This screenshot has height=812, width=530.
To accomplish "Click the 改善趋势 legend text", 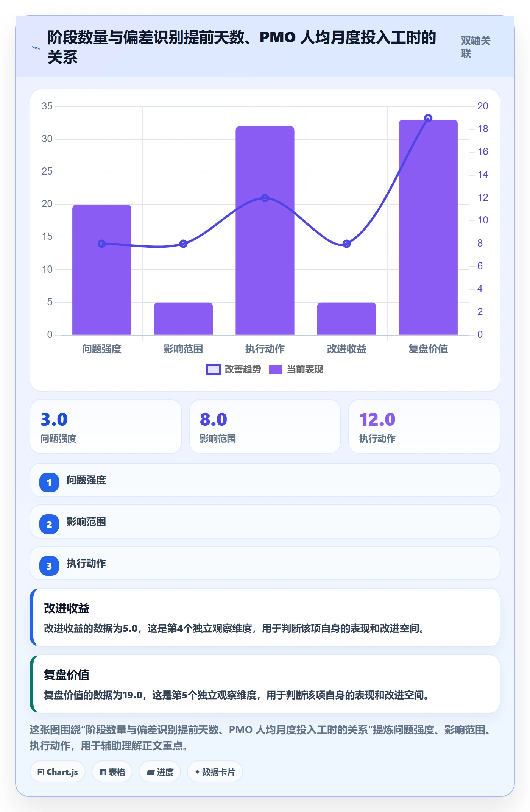I will tap(243, 370).
